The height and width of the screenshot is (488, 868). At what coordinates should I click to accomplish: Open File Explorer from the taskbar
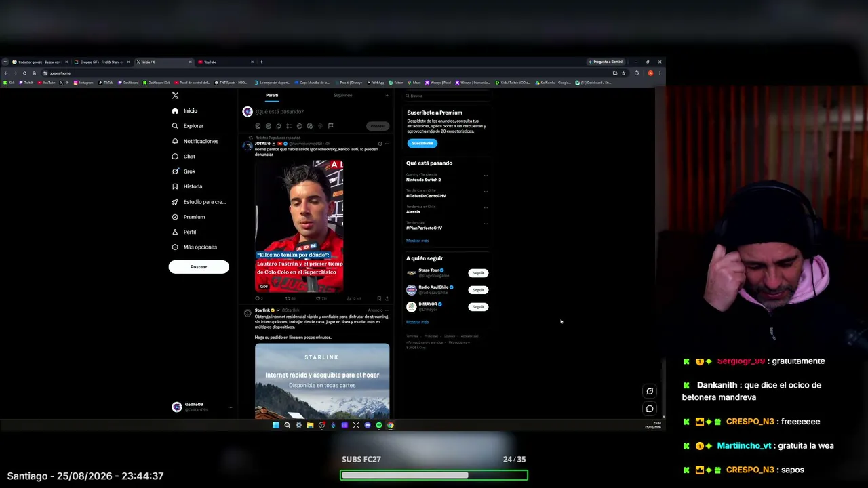310,426
